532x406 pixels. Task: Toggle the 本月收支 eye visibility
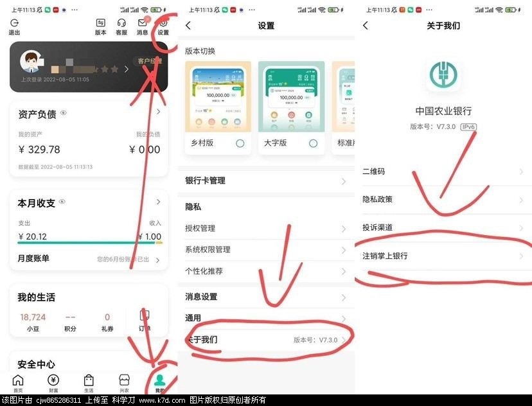tap(62, 202)
